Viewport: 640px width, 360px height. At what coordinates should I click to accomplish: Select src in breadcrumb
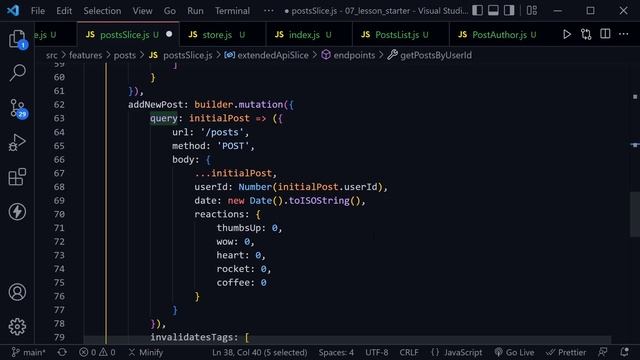(x=52, y=55)
